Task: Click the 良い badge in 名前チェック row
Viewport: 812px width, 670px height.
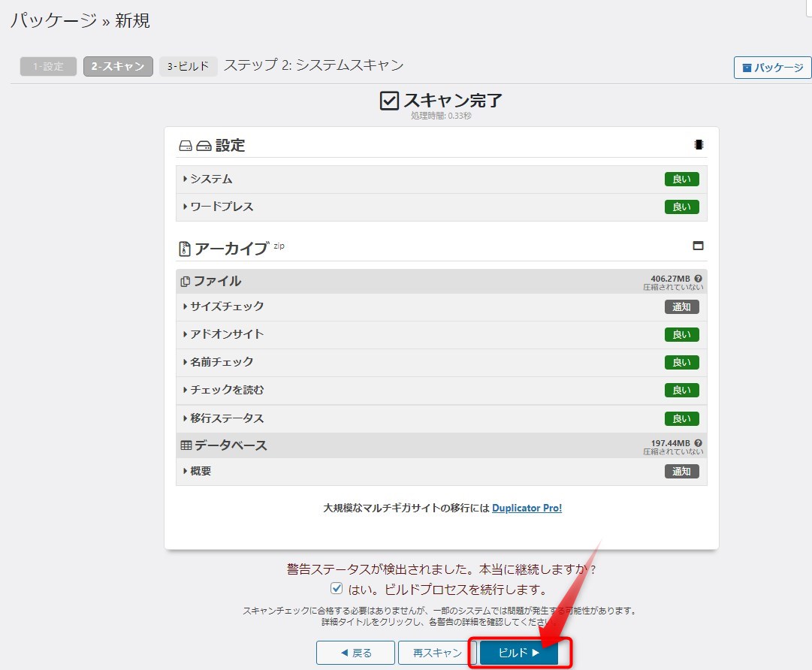Action: [x=681, y=363]
